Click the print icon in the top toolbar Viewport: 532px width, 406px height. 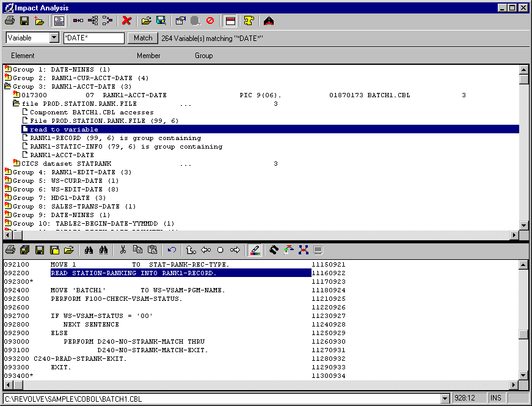(x=10, y=21)
